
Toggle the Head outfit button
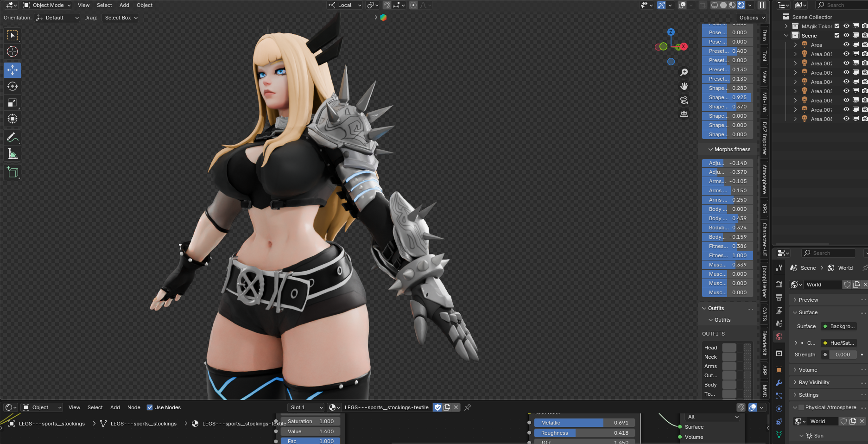coord(729,348)
